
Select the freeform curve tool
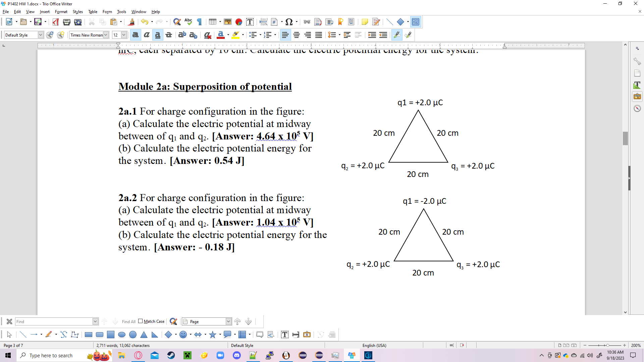click(63, 335)
